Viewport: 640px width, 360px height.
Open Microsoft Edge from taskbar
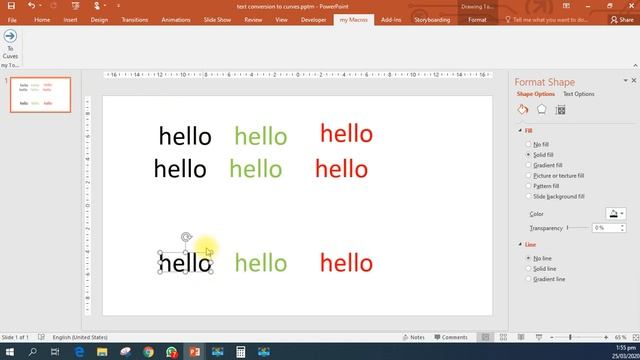click(x=79, y=352)
